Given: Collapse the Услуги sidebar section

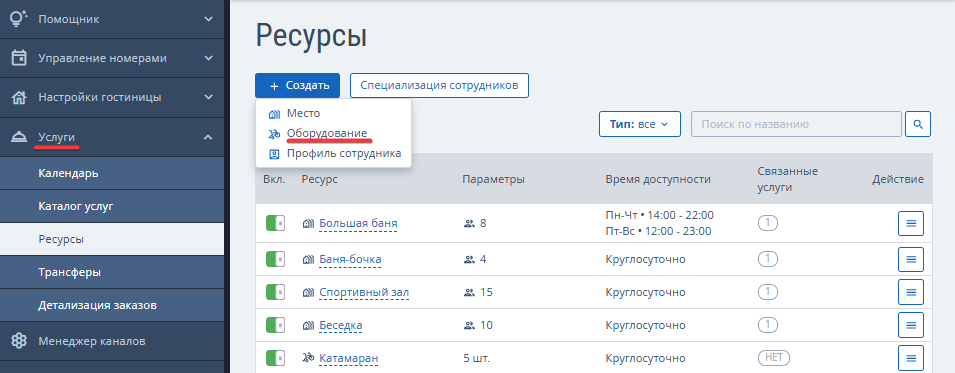Looking at the screenshot, I should [x=208, y=137].
